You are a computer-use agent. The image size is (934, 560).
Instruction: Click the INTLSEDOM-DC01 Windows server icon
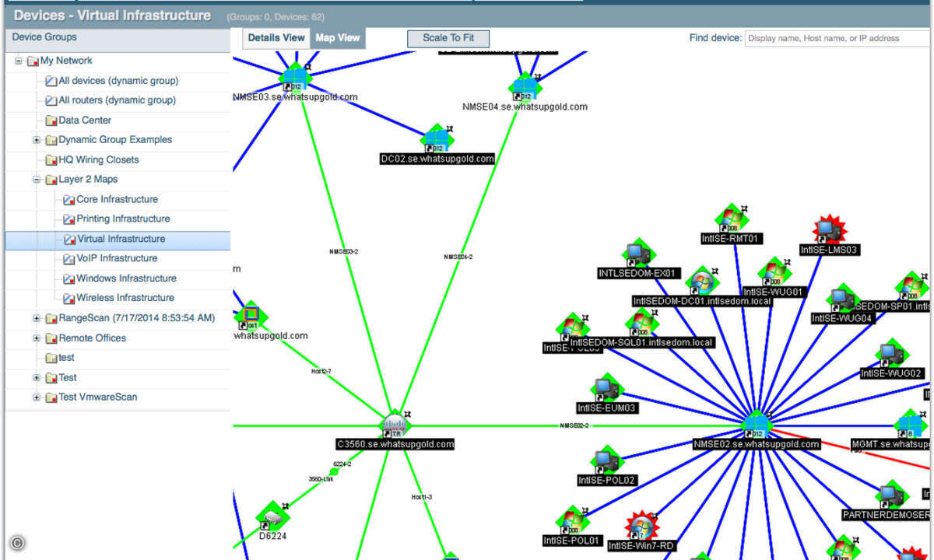[x=701, y=282]
